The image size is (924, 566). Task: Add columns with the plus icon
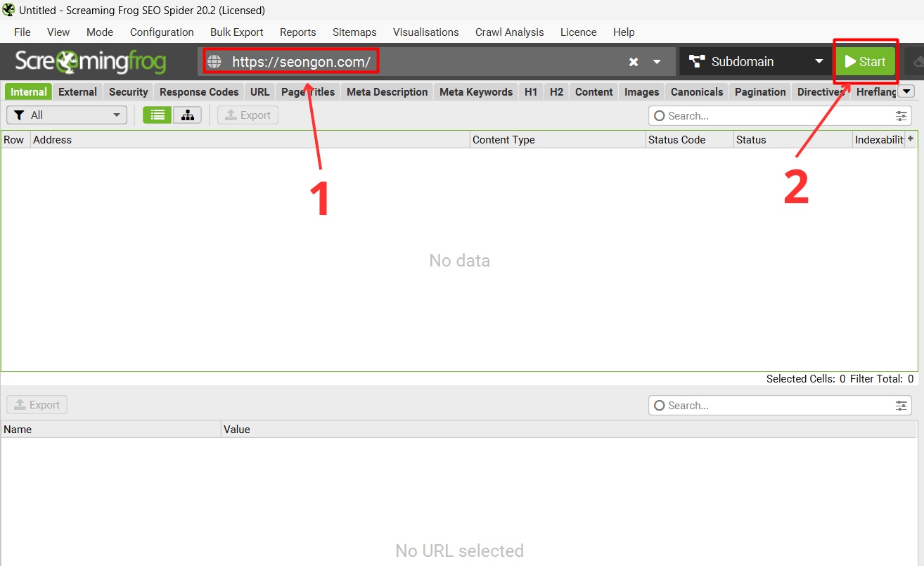911,139
